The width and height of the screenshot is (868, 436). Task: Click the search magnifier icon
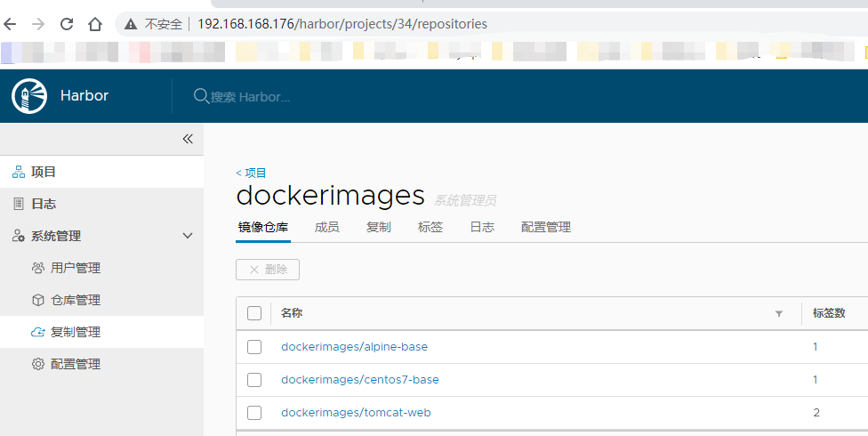pyautogui.click(x=200, y=96)
